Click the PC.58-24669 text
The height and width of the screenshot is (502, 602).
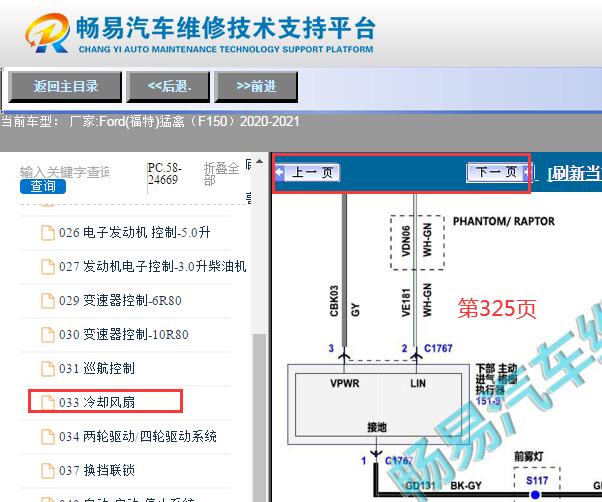tap(164, 173)
